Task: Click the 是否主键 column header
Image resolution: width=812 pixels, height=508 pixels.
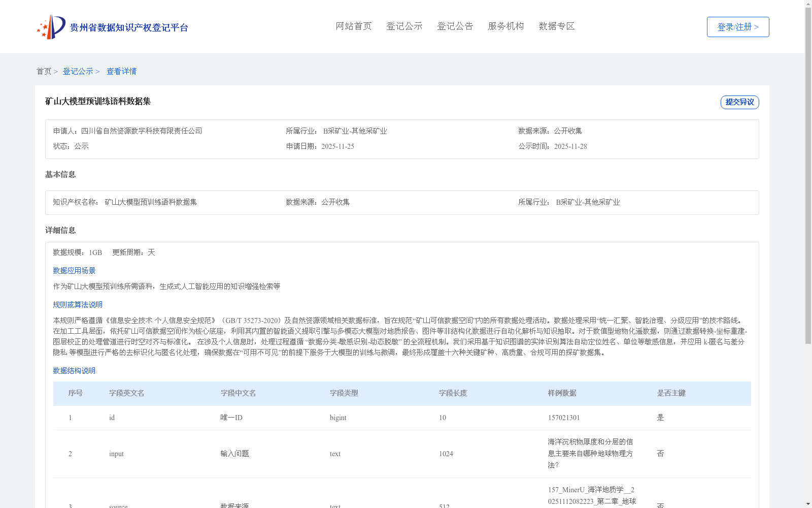Action: [671, 393]
